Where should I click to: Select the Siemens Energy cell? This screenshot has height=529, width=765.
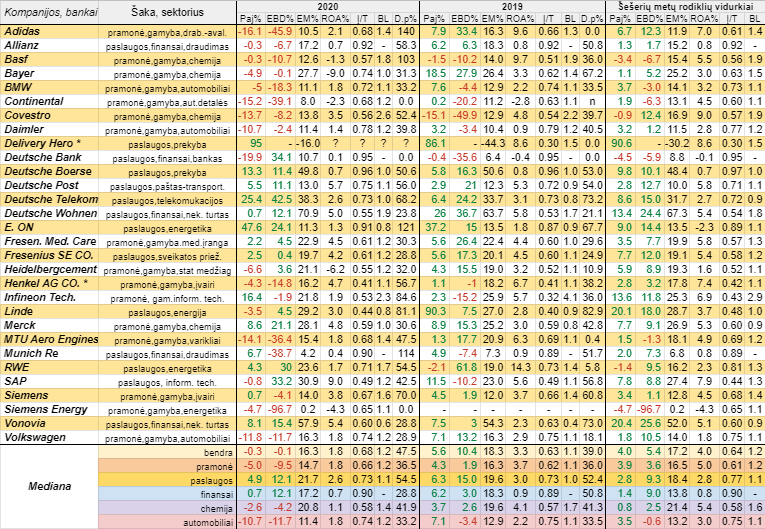tap(50, 410)
